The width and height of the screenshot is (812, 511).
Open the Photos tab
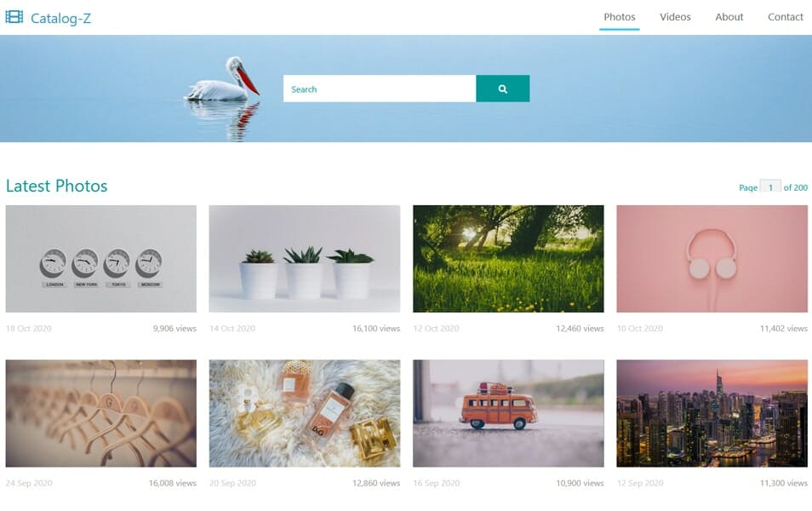click(619, 17)
